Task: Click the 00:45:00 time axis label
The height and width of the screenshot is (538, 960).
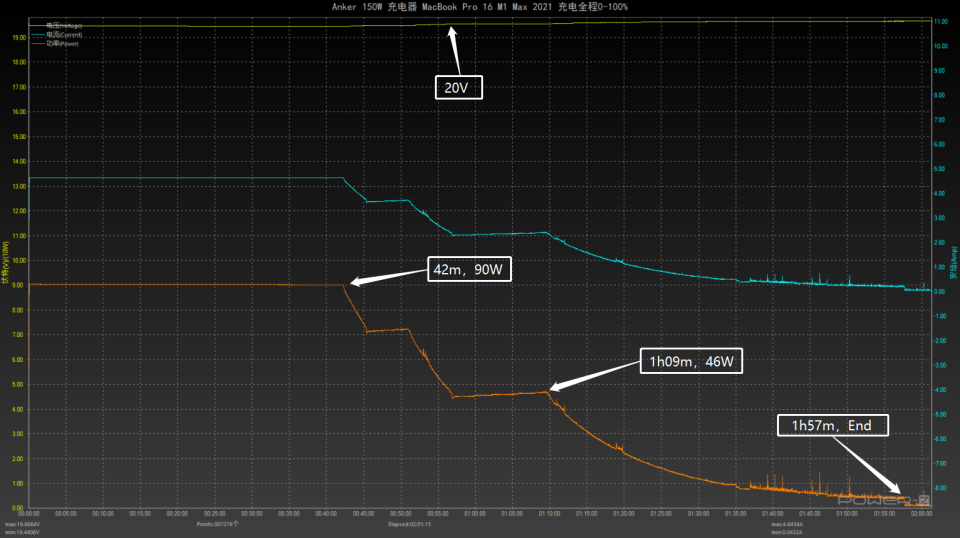Action: tap(363, 514)
